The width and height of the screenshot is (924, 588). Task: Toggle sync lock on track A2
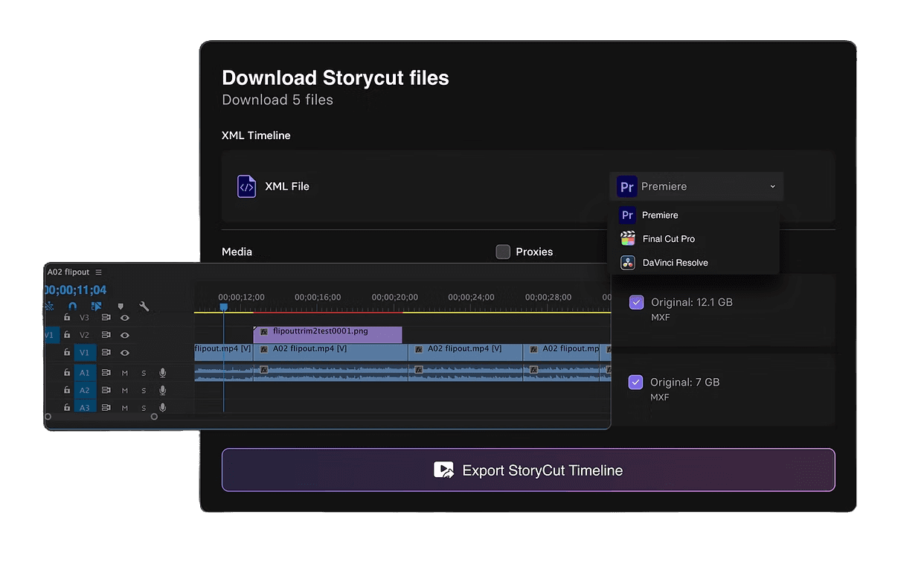tap(106, 390)
